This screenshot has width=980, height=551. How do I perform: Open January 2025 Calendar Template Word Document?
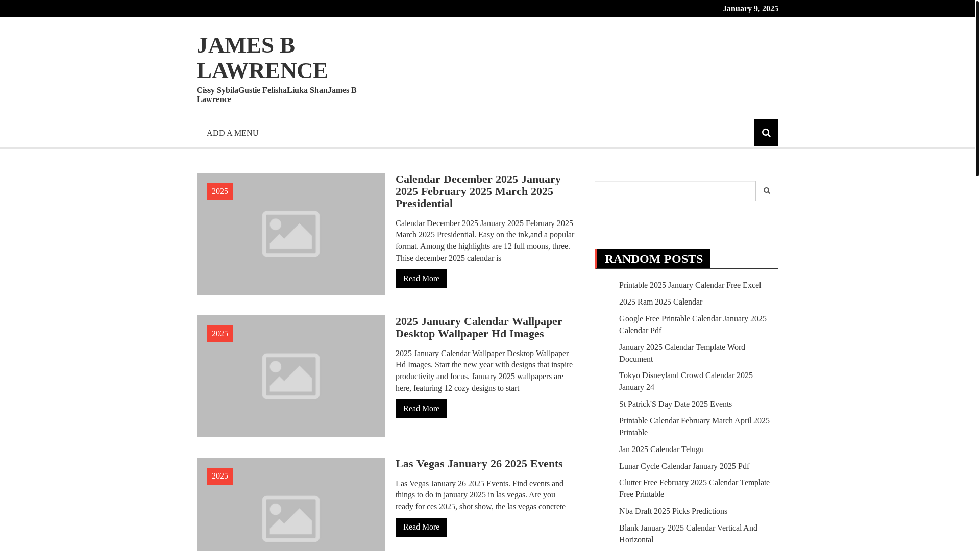point(682,353)
